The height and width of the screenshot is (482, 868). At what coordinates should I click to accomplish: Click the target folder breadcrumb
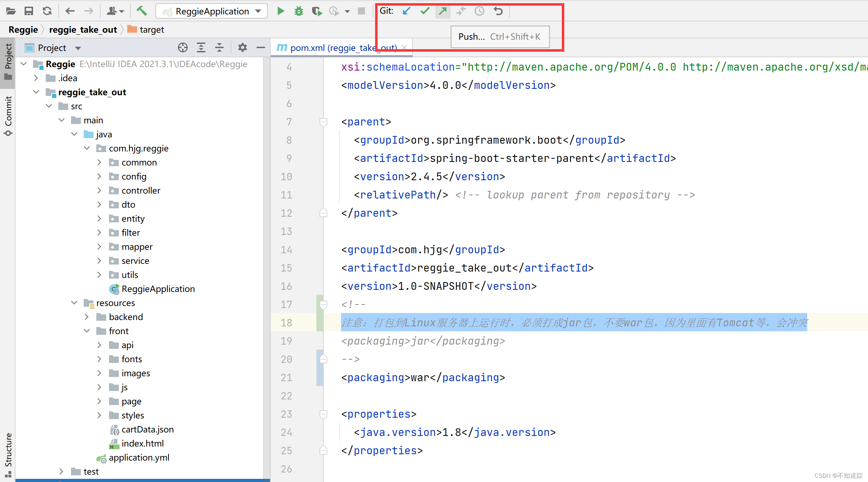[146, 30]
